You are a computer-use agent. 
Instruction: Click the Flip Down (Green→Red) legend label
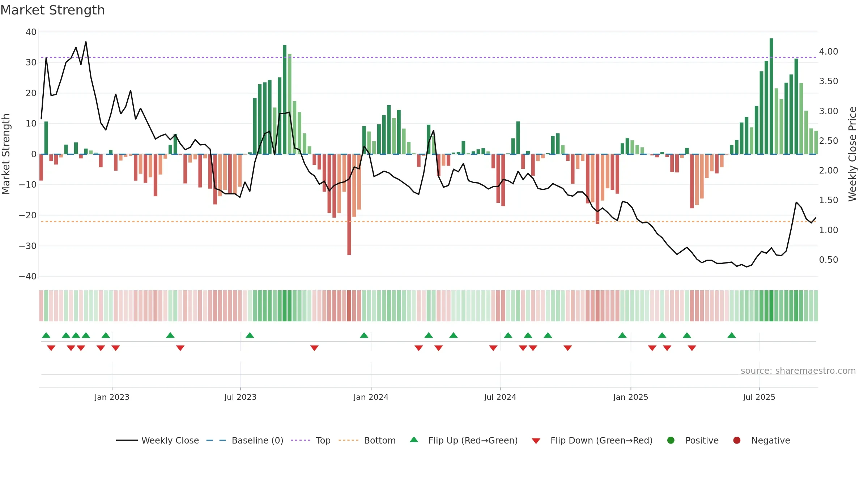tap(601, 440)
